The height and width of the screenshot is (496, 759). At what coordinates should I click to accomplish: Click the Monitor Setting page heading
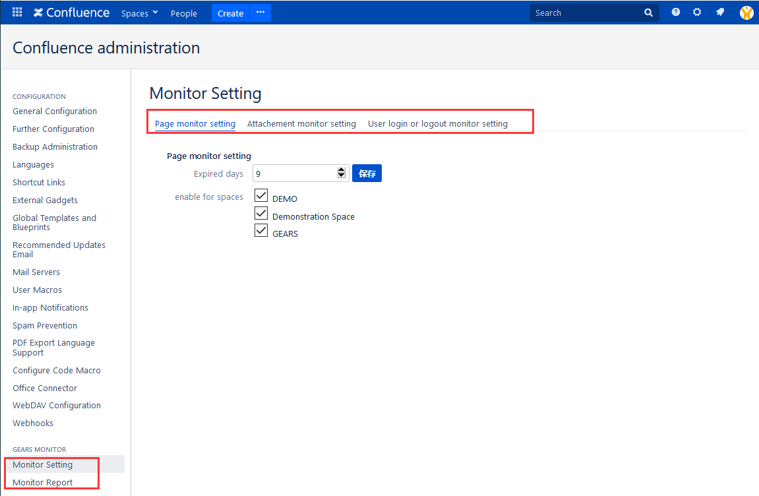(205, 93)
